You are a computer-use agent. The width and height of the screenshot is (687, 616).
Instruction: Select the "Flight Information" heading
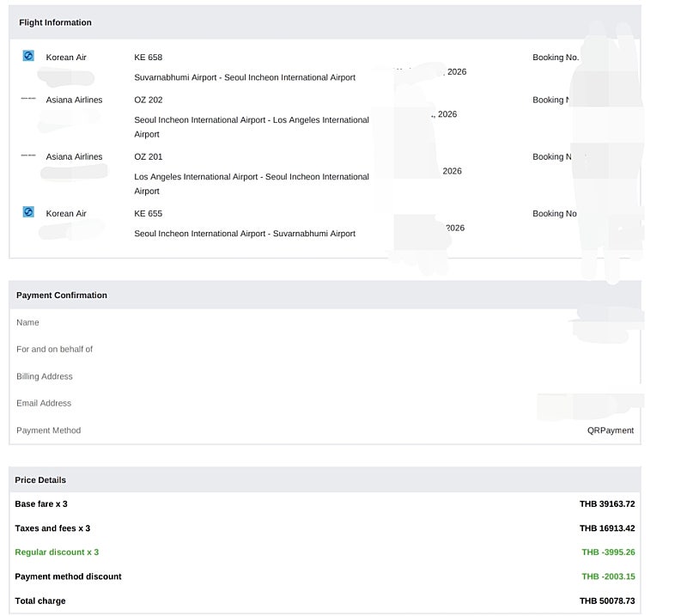point(55,22)
